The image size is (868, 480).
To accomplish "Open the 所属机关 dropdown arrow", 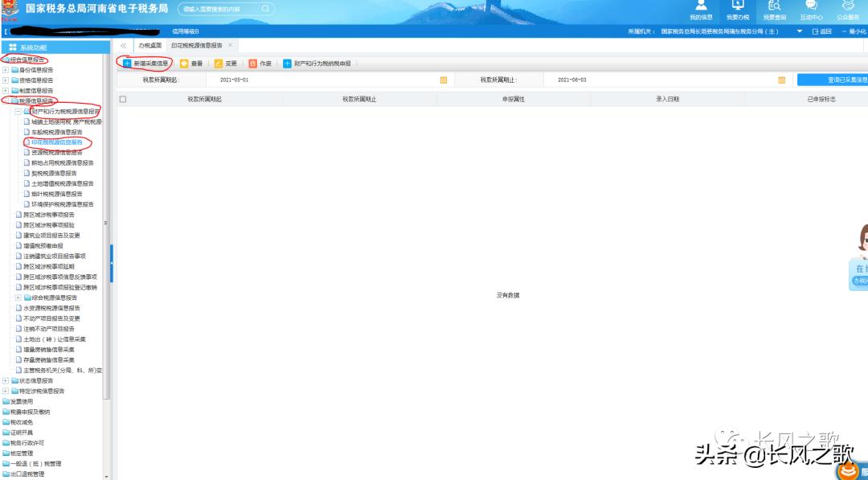I will [800, 30].
